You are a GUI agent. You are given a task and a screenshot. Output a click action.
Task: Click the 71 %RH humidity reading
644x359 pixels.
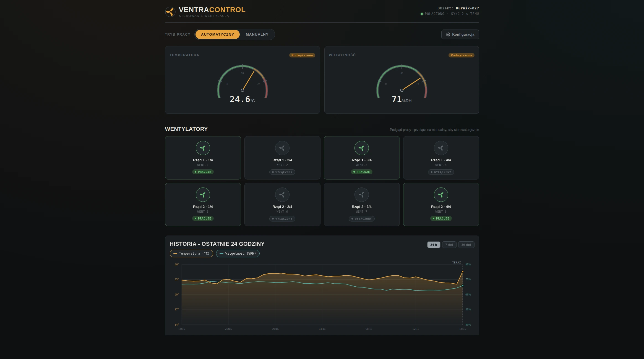point(401,99)
